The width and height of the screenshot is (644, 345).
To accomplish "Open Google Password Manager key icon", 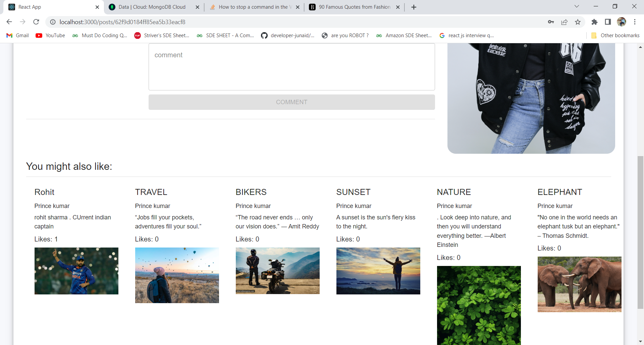I will pyautogui.click(x=551, y=22).
